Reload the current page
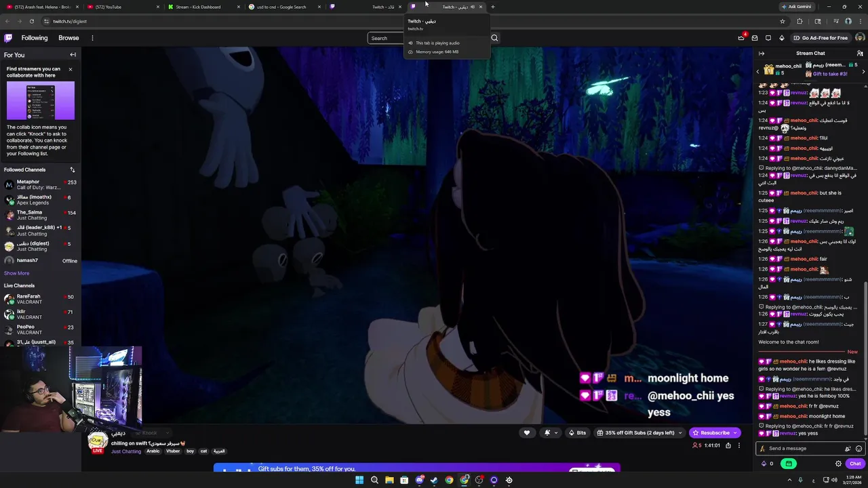The height and width of the screenshot is (488, 868). 31,21
